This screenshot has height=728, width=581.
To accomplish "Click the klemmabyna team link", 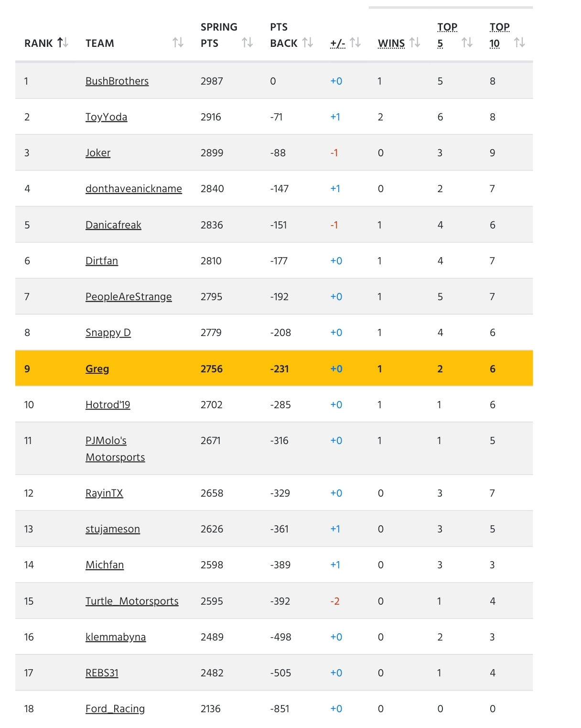I will point(116,637).
